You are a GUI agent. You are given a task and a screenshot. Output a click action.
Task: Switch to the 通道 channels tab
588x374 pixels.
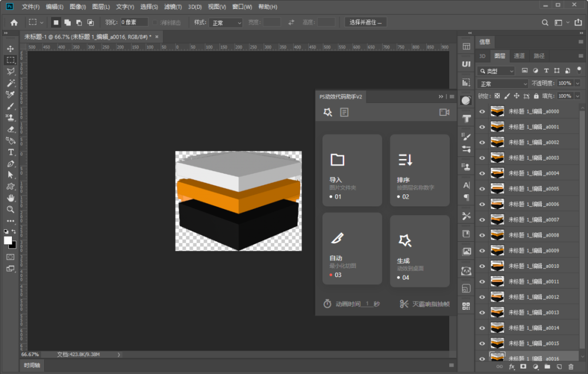coord(519,56)
